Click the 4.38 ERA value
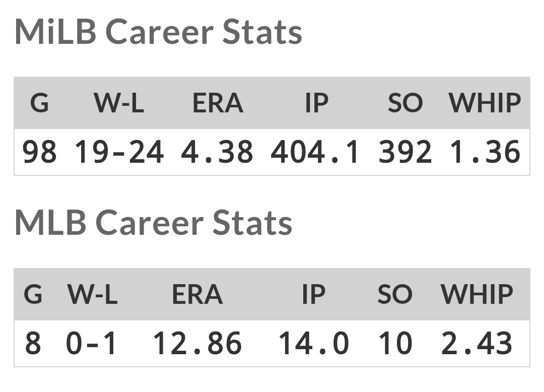The image size is (544, 392). click(217, 152)
